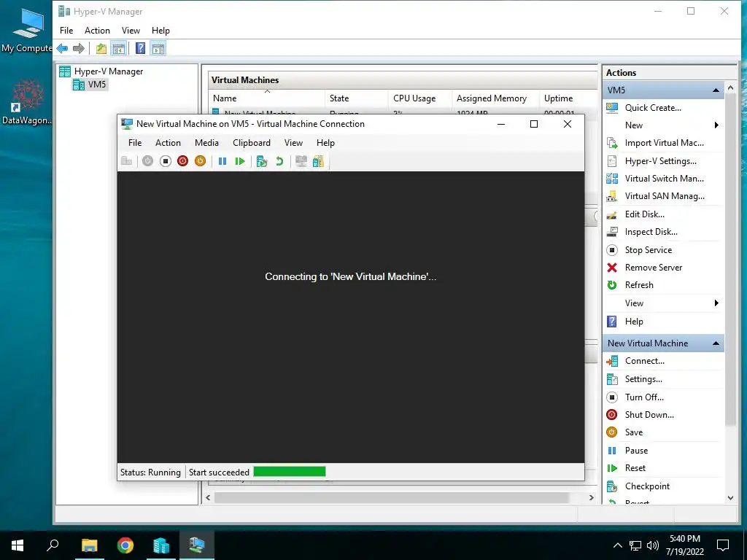Click Remove Server with red X
The image size is (747, 560).
point(653,268)
